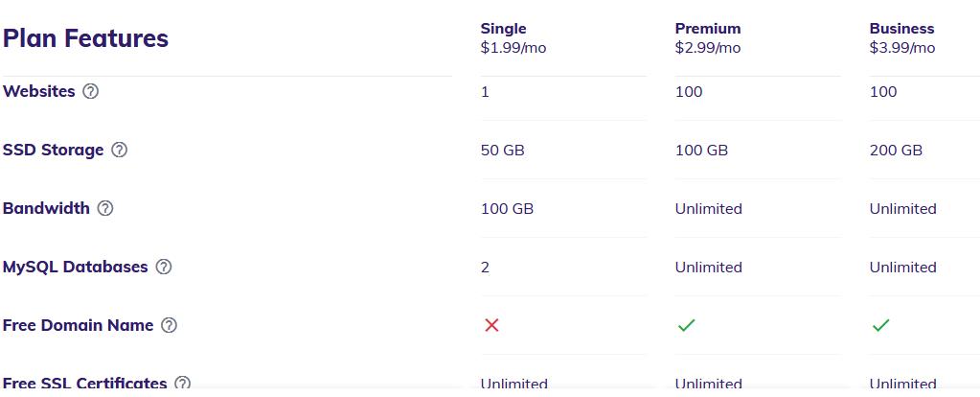Click the Premium plan Unlimited bandwidth value
980x397 pixels.
pyautogui.click(x=708, y=208)
